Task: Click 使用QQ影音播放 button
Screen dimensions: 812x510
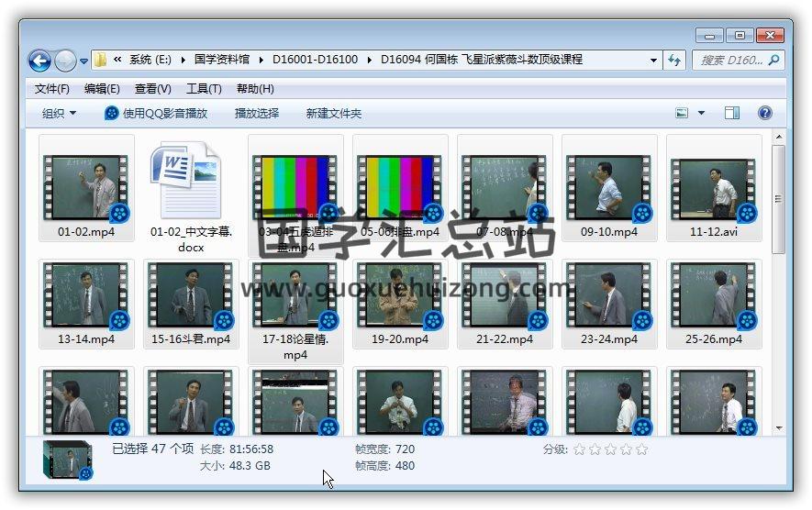Action: [x=156, y=113]
